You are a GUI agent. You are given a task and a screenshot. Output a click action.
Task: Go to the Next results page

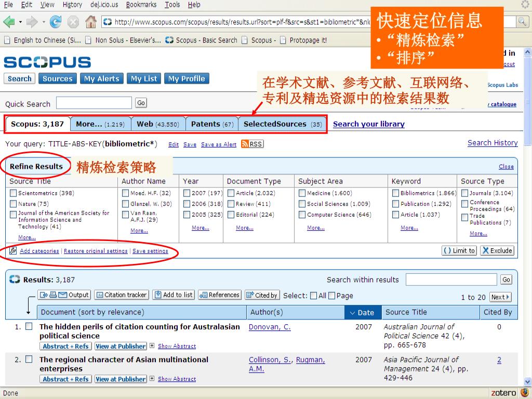tap(500, 297)
